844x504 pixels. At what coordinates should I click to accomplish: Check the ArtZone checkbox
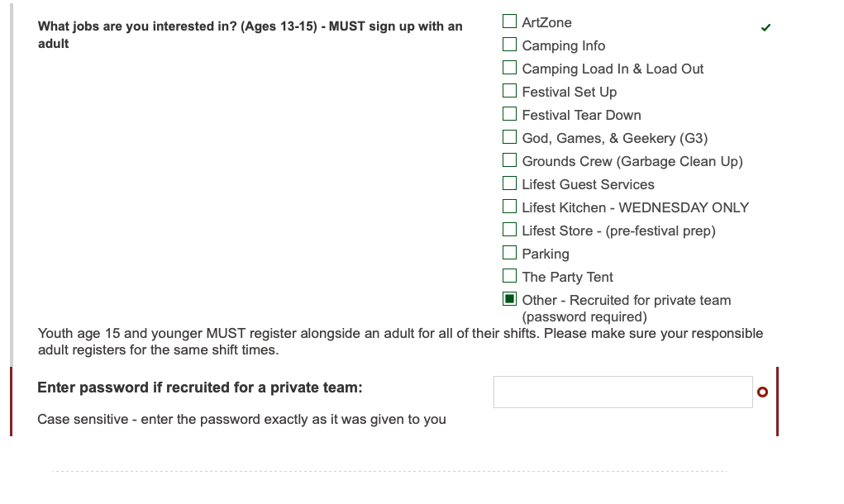click(x=509, y=21)
